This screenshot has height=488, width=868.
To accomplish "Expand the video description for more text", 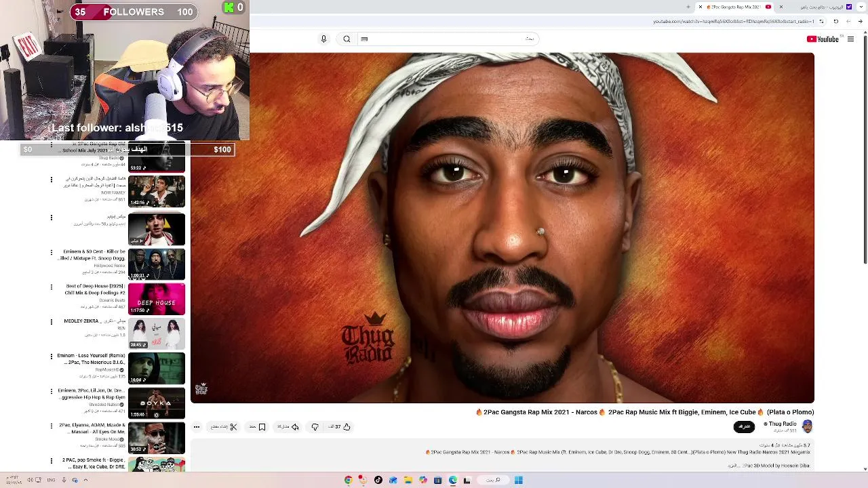I will [x=732, y=466].
